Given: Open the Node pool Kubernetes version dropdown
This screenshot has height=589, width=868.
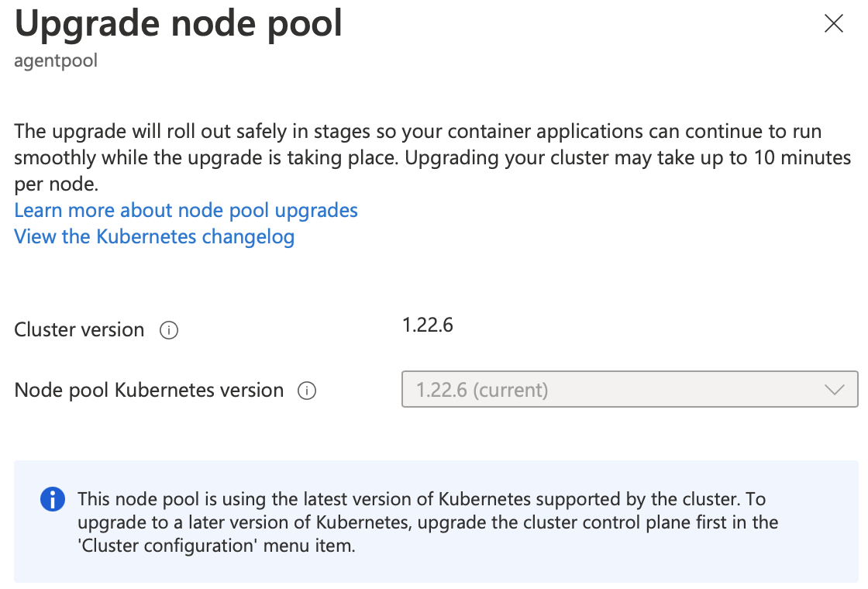Looking at the screenshot, I should 630,389.
